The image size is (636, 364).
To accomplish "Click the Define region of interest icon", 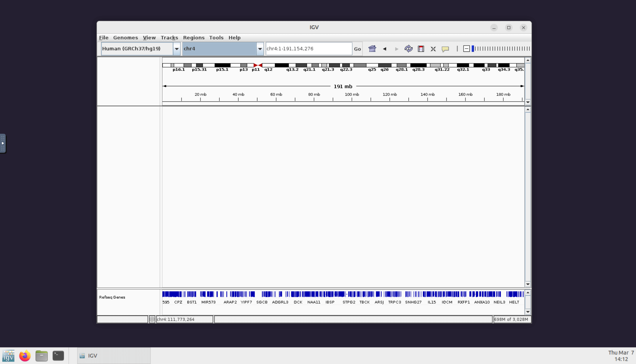I will [x=421, y=49].
